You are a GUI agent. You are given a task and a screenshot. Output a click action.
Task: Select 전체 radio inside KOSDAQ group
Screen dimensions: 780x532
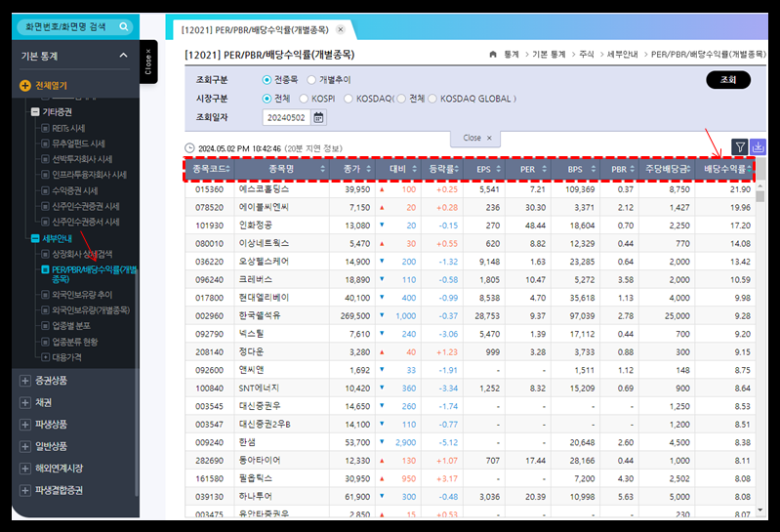(x=401, y=99)
